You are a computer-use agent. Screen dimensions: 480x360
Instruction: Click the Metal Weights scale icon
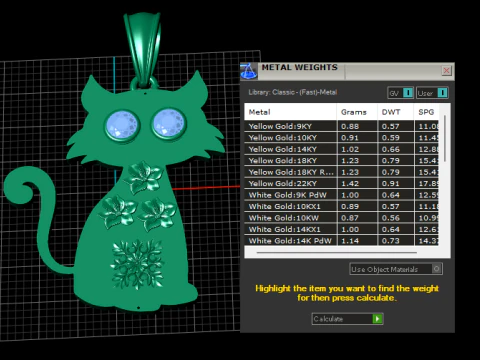(249, 71)
